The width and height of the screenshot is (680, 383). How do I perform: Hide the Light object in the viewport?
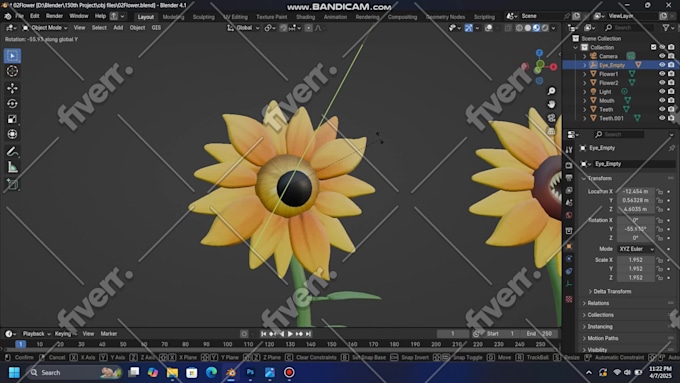(662, 92)
